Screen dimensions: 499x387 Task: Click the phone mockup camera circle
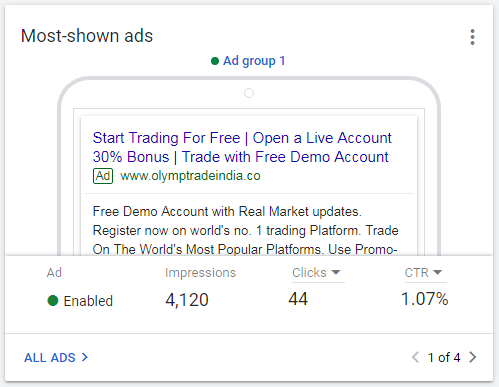(249, 93)
